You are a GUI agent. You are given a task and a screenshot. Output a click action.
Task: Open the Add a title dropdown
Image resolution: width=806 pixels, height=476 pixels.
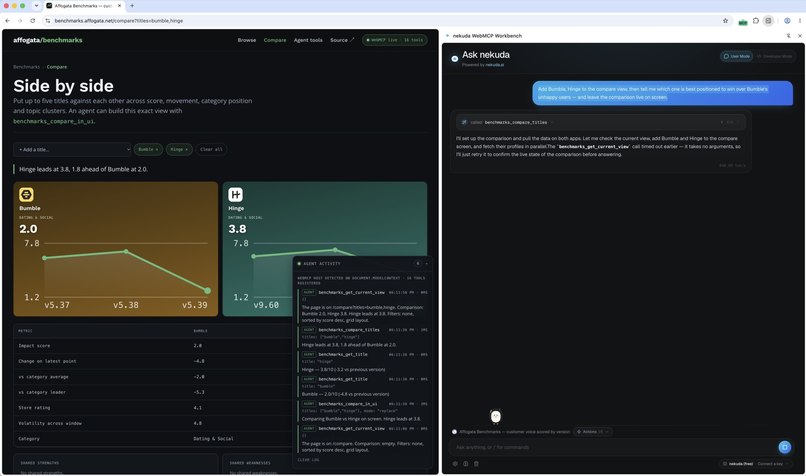[x=72, y=150]
